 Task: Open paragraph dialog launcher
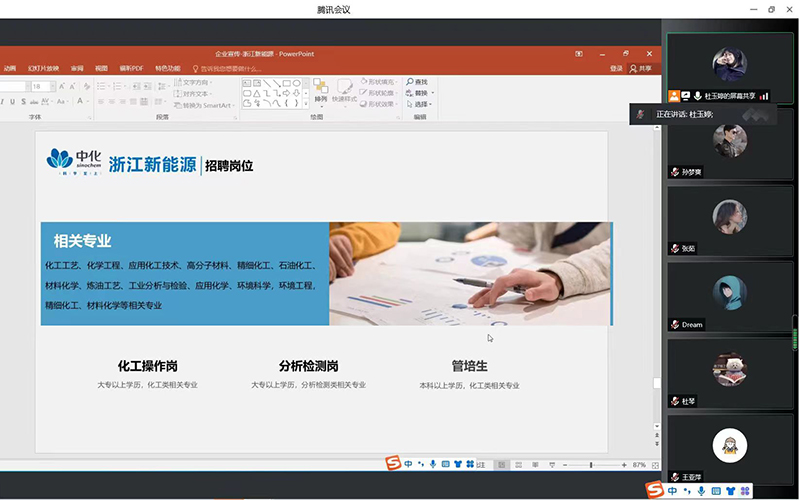click(235, 118)
